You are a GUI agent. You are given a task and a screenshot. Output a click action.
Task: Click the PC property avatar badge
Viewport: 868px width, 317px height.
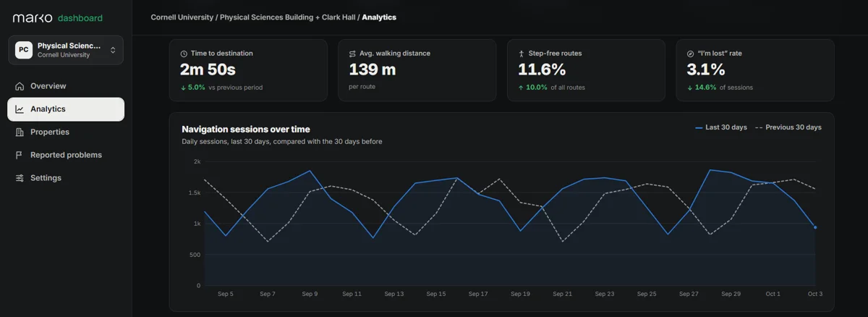[24, 50]
